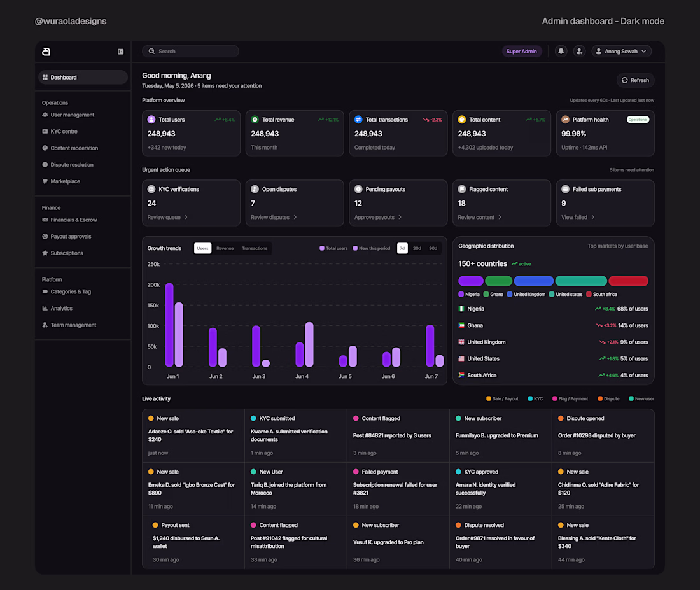Click the app logo icon in sidebar header
Screen dimensions: 700x590
point(46,52)
